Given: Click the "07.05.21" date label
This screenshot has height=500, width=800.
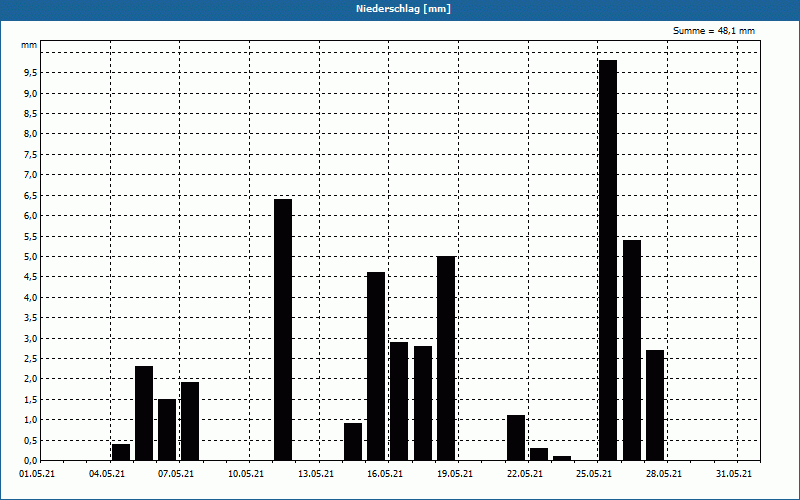Looking at the screenshot, I should 176,474.
